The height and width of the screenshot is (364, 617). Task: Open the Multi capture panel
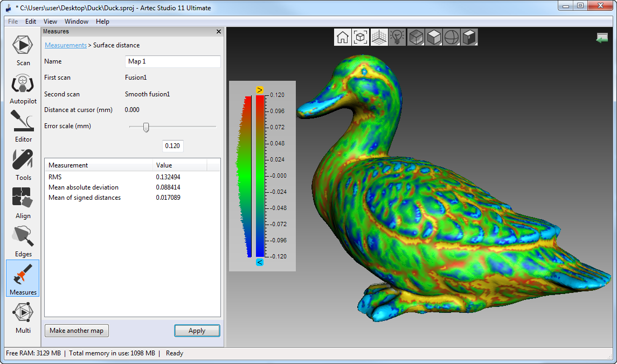[x=23, y=318]
